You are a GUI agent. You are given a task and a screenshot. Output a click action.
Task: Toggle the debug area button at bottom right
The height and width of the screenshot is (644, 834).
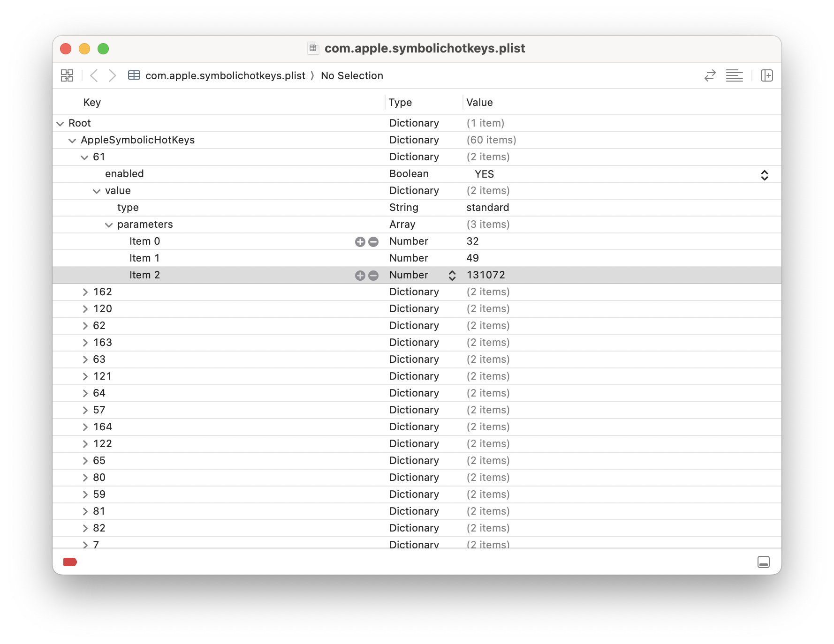pyautogui.click(x=763, y=562)
